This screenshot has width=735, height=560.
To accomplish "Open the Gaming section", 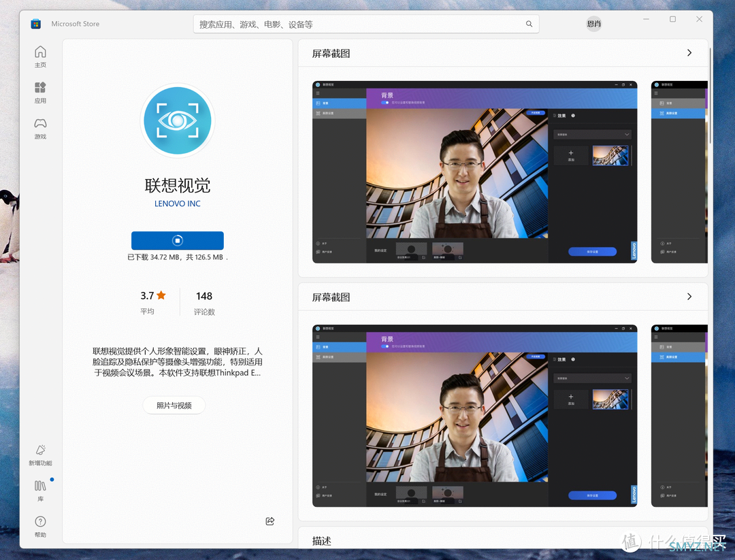I will 40,129.
